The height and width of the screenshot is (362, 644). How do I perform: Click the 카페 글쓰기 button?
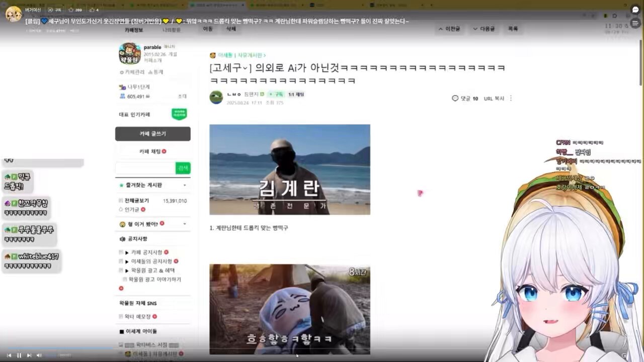point(153,134)
